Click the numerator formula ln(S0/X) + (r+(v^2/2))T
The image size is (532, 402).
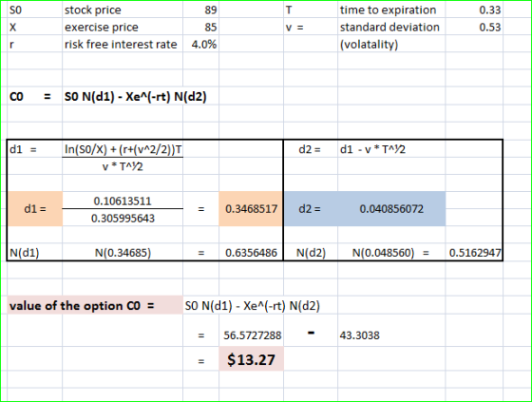(123, 149)
